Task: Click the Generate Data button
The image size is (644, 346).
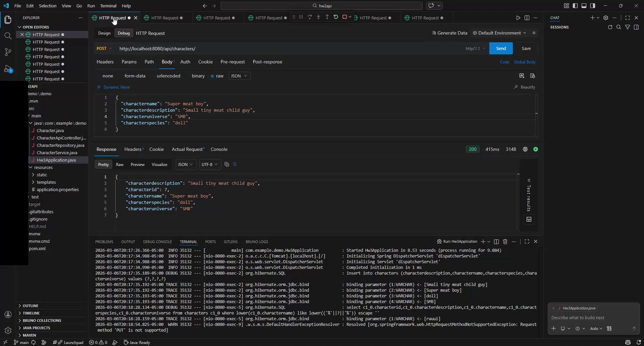Action: click(449, 33)
